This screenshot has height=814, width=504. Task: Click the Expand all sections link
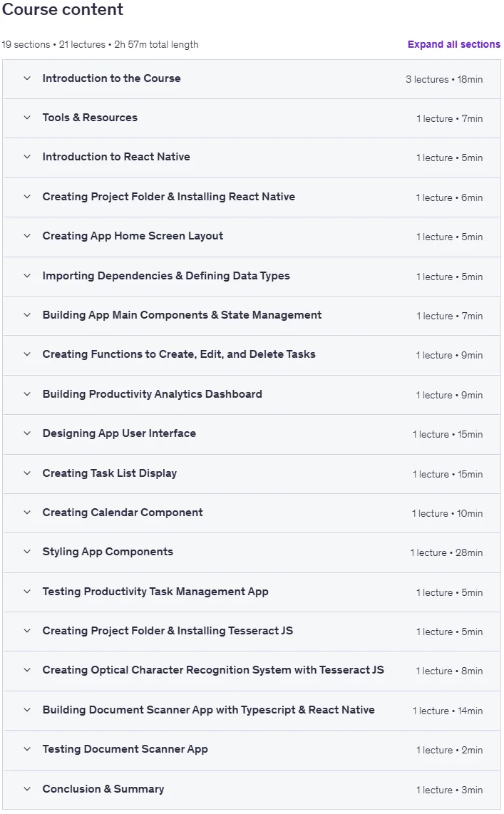coord(453,45)
